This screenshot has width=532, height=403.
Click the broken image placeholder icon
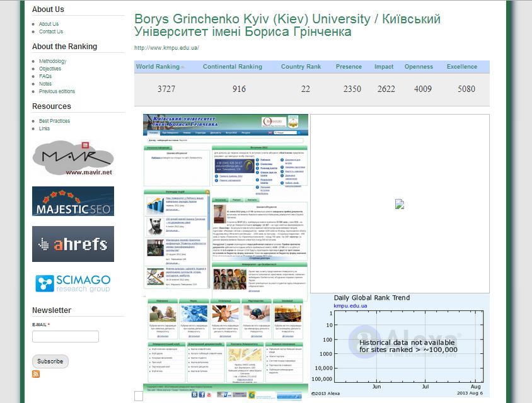pyautogui.click(x=399, y=204)
